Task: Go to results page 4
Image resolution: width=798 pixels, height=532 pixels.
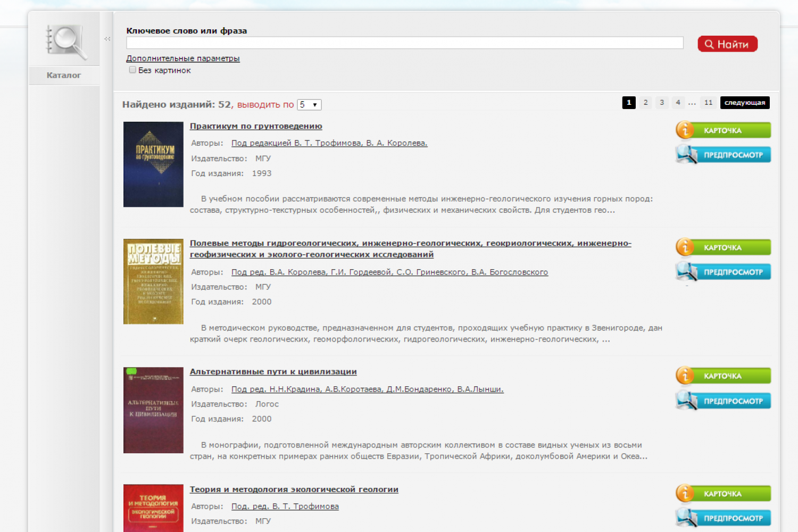Action: coord(678,103)
